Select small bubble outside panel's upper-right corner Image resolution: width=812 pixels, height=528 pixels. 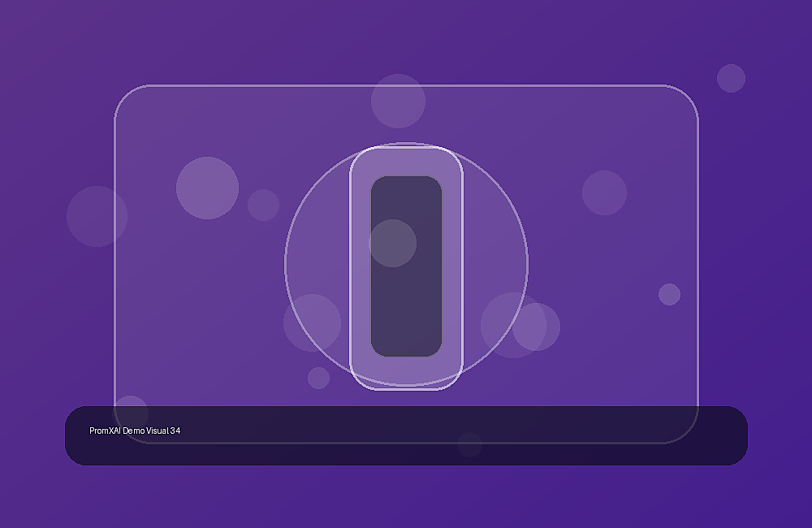[732, 78]
